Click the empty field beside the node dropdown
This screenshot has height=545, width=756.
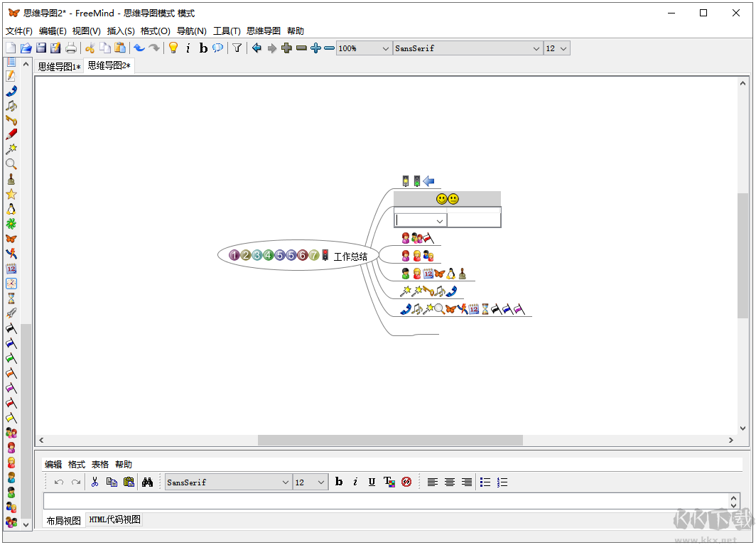[x=474, y=220]
